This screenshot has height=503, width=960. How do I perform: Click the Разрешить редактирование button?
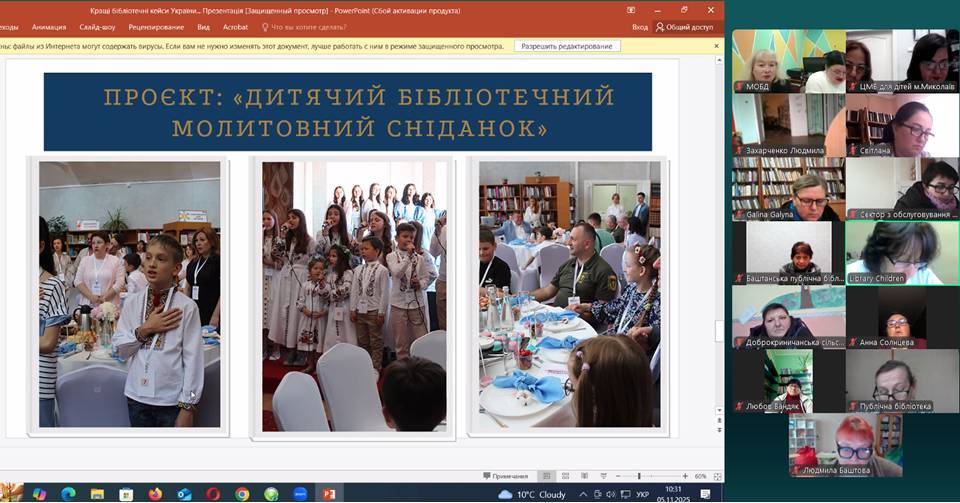click(568, 46)
